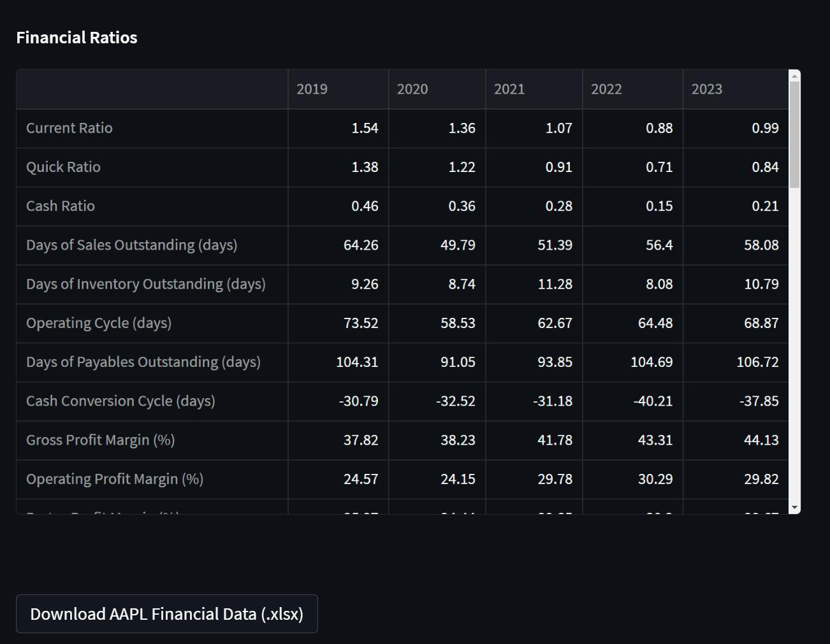
Task: Click the scrollbar down arrow in table
Action: pos(794,507)
